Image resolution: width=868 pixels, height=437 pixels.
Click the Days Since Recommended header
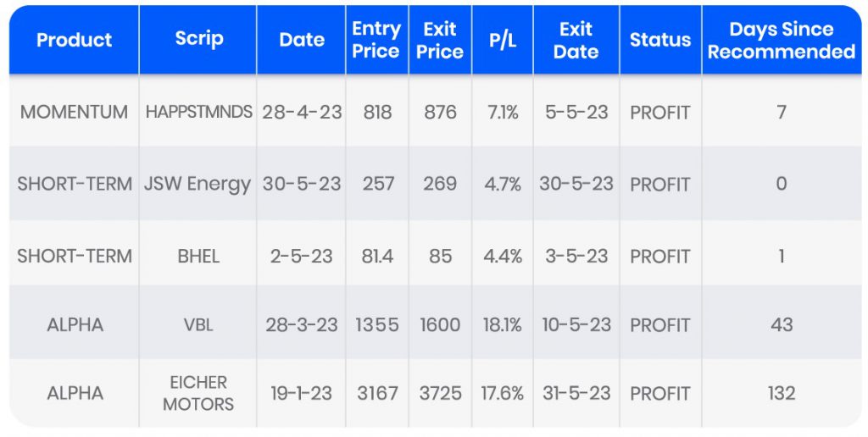tap(782, 40)
